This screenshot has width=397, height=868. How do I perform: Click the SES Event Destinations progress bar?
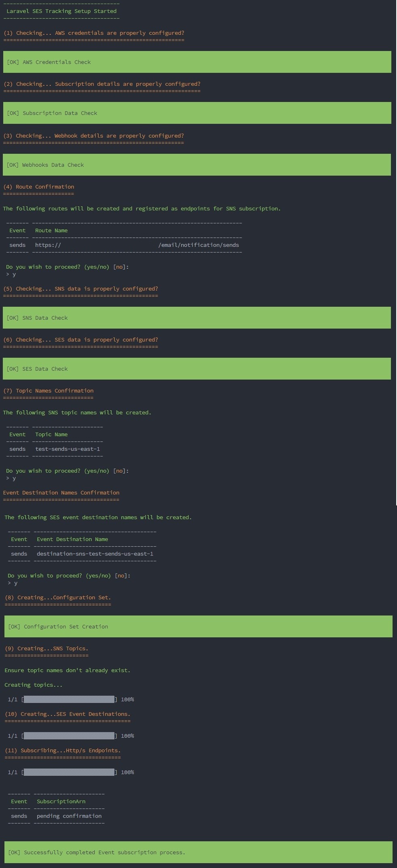click(x=69, y=736)
